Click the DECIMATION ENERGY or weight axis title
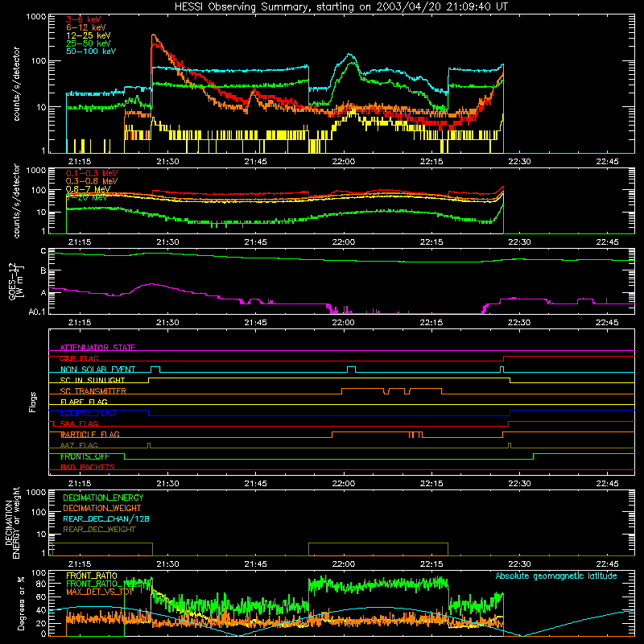Image resolution: width=644 pixels, height=644 pixels. [12, 523]
